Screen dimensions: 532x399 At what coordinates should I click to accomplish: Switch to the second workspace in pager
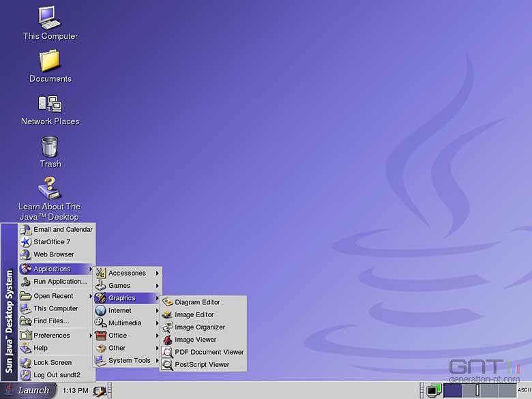coord(471,391)
